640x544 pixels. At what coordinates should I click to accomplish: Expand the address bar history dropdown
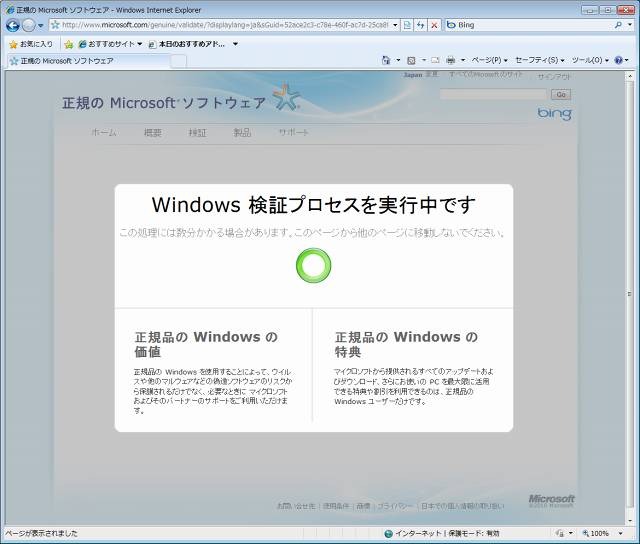pos(395,25)
